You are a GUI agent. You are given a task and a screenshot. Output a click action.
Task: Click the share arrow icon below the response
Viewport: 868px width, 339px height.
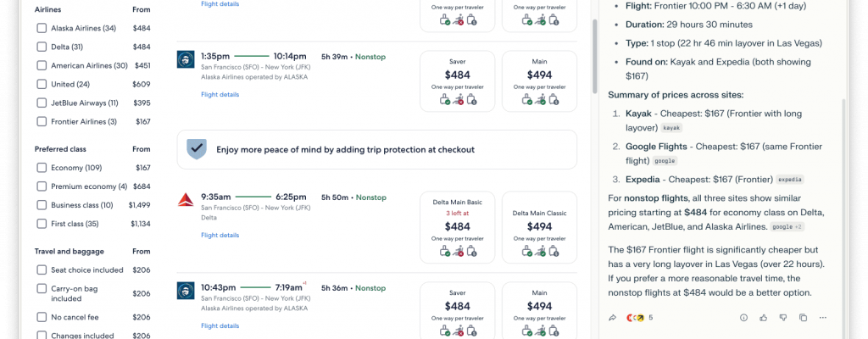pyautogui.click(x=612, y=318)
